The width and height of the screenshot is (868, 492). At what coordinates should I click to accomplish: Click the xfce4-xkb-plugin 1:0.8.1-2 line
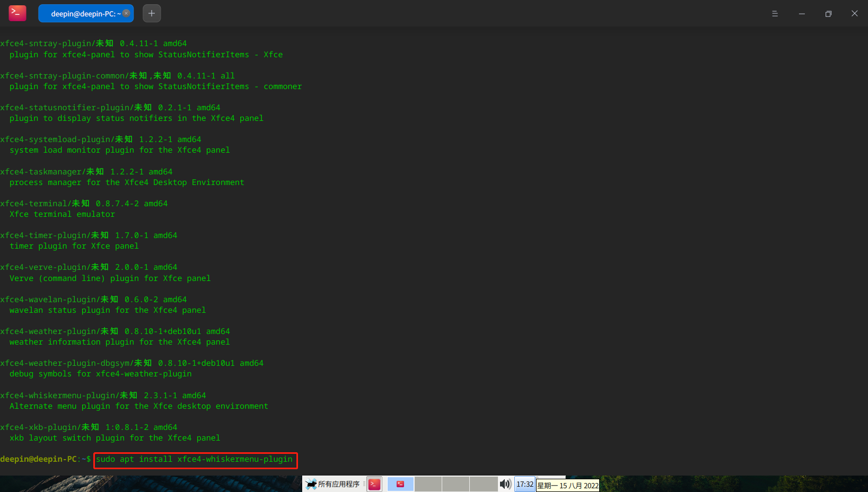pyautogui.click(x=89, y=427)
